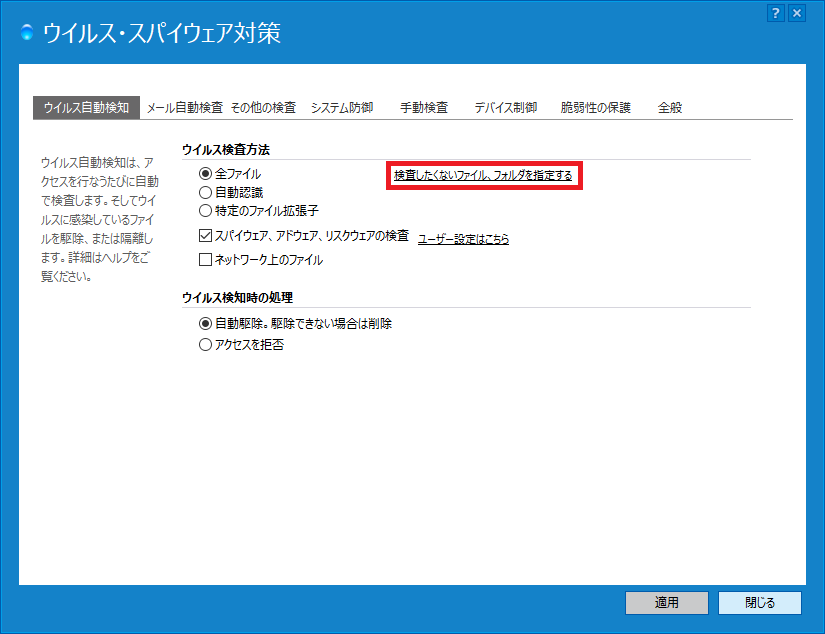Click the ウイルス自動検知 description paragraph
Screen dimensions: 825x634
click(x=99, y=219)
